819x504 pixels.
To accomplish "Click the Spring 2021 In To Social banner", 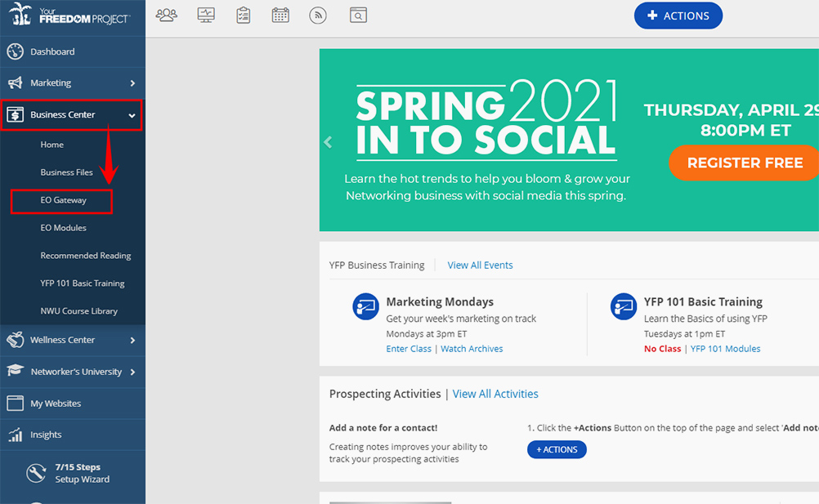I will click(x=569, y=140).
